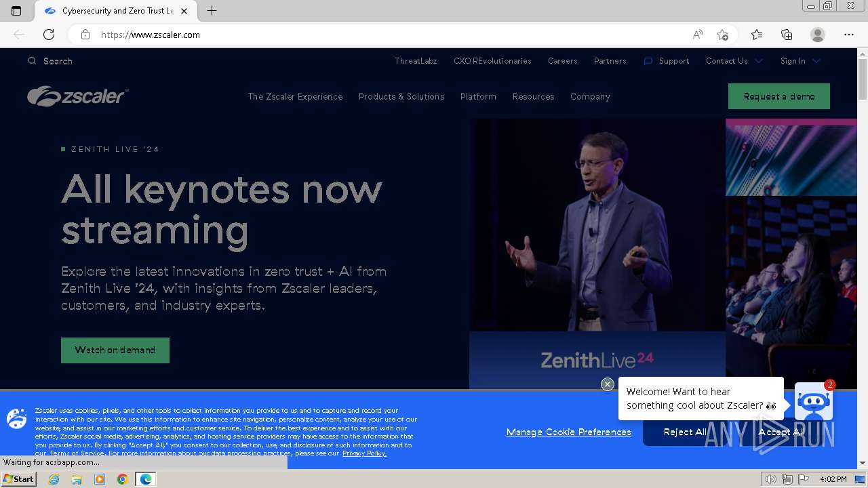Open File Explorer from taskbar

tap(77, 479)
